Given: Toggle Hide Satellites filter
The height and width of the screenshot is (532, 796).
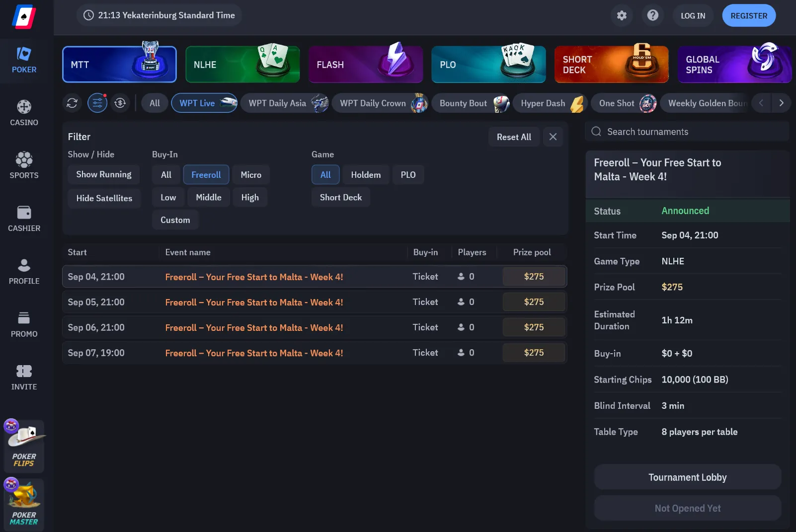Looking at the screenshot, I should point(104,198).
